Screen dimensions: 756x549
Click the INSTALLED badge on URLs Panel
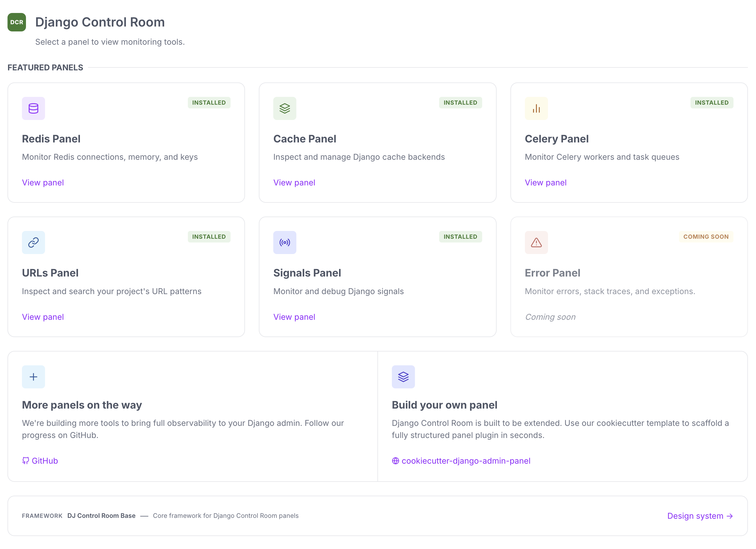209,237
